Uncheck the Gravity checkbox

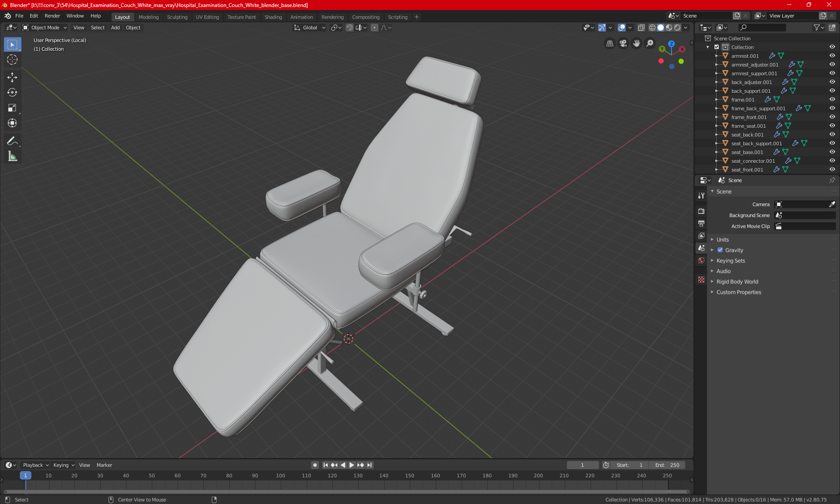(x=720, y=250)
